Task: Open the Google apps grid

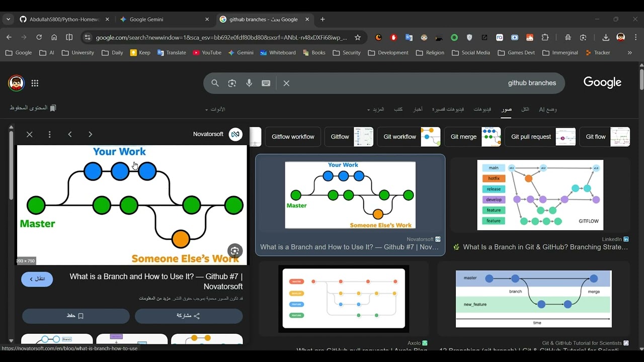Action: (x=35, y=83)
